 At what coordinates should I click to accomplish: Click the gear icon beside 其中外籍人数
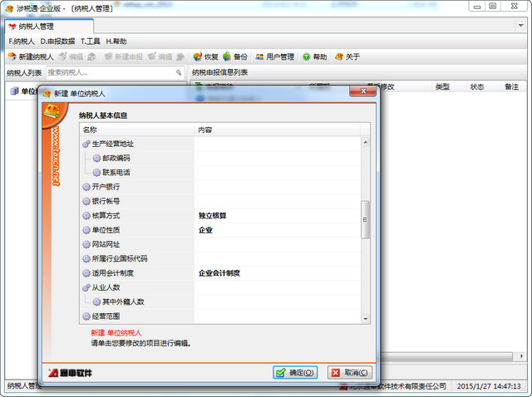96,302
